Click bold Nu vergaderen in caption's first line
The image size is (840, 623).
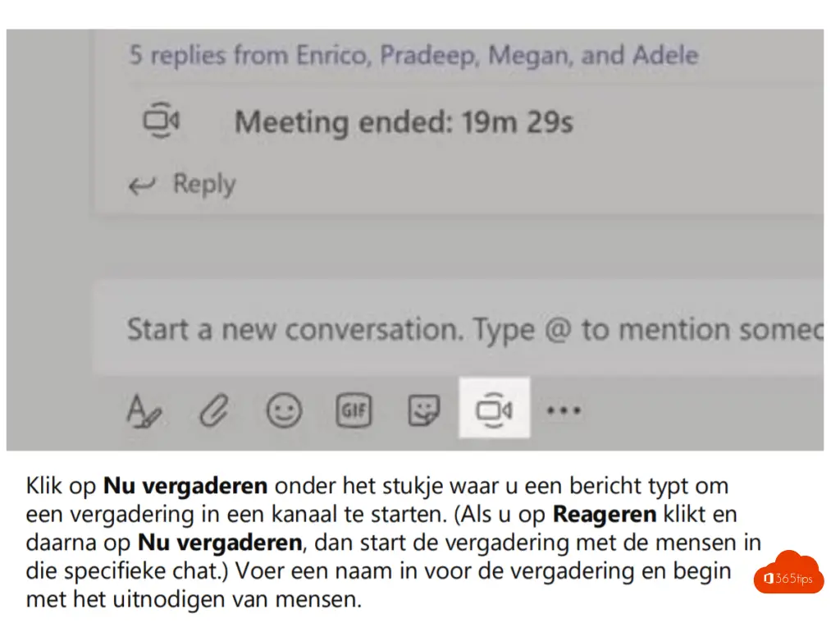[185, 486]
